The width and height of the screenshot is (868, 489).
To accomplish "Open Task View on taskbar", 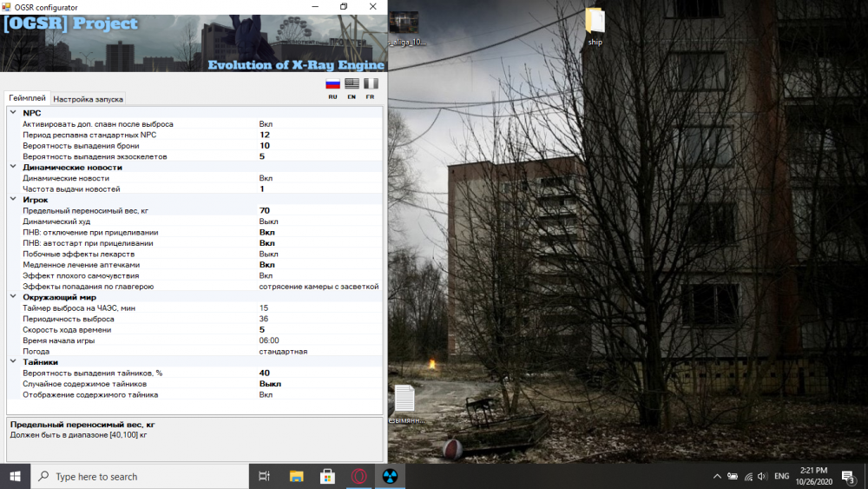I will tap(265, 476).
